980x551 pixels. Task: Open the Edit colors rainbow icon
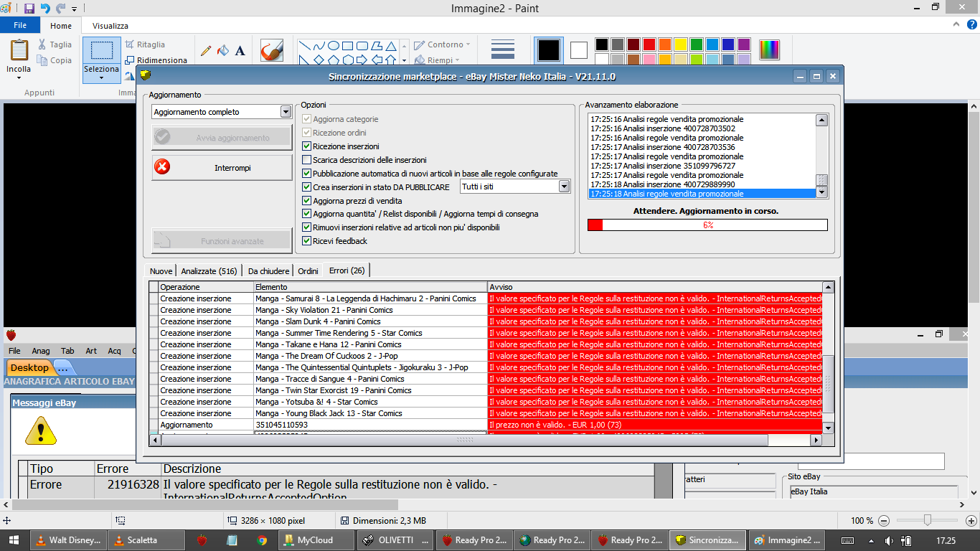[x=769, y=50]
